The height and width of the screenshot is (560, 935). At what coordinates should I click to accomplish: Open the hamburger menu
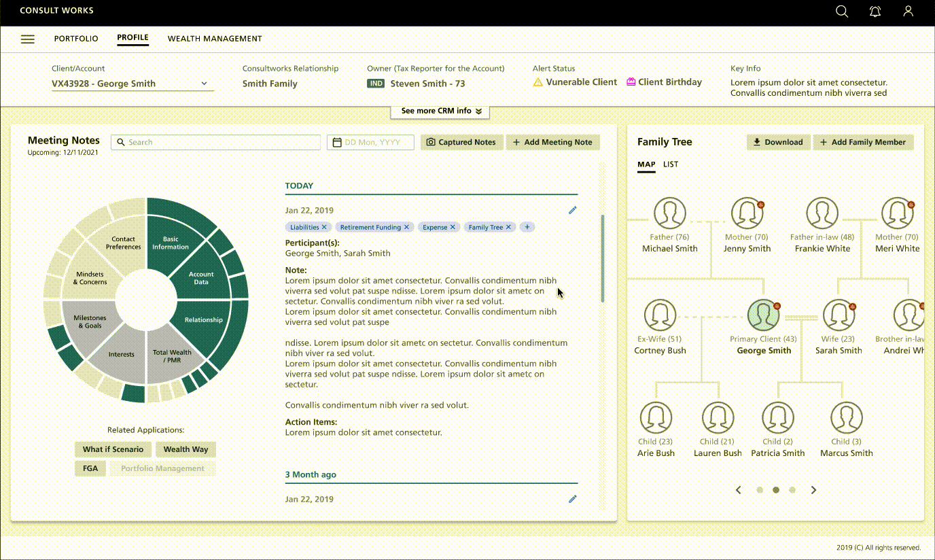(28, 39)
